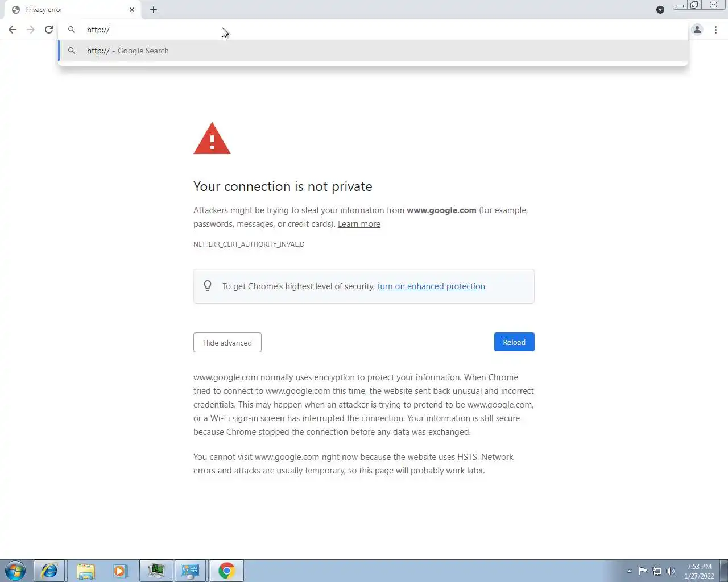
Task: Go back to the previous page
Action: click(13, 30)
